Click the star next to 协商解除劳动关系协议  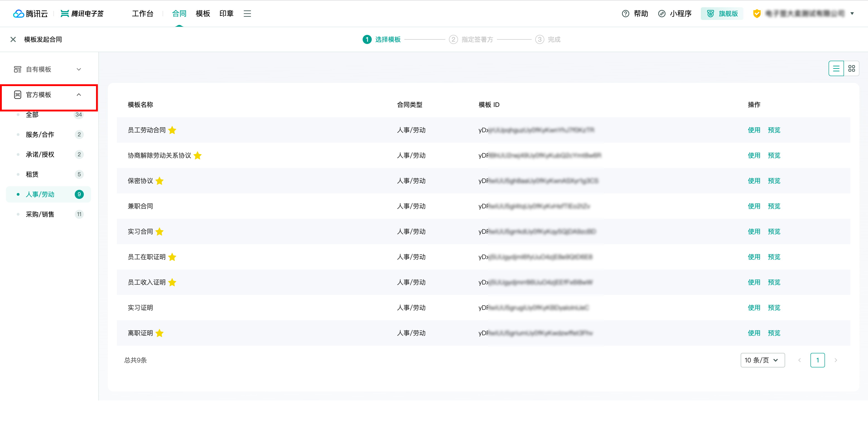click(198, 155)
